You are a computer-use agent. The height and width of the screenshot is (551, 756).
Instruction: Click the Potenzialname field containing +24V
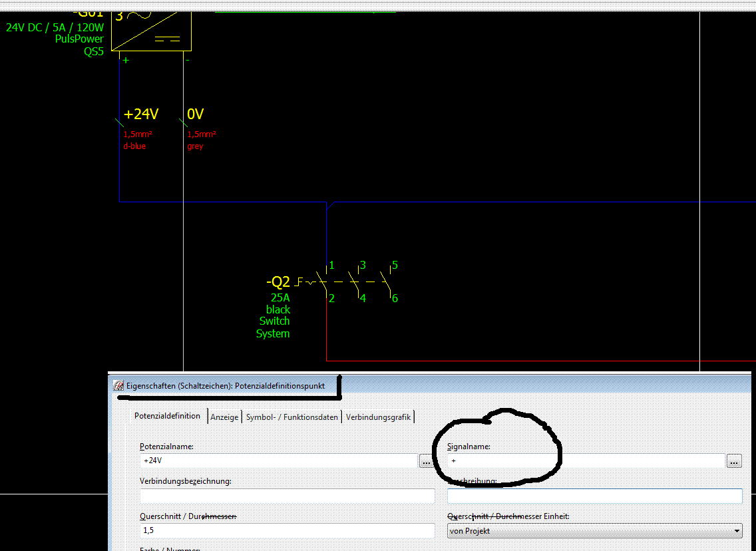tap(279, 461)
